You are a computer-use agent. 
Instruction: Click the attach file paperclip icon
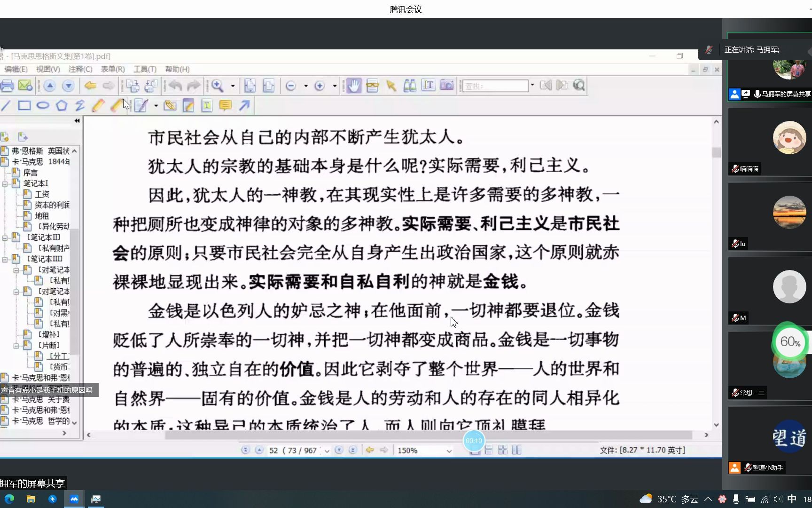coord(170,105)
